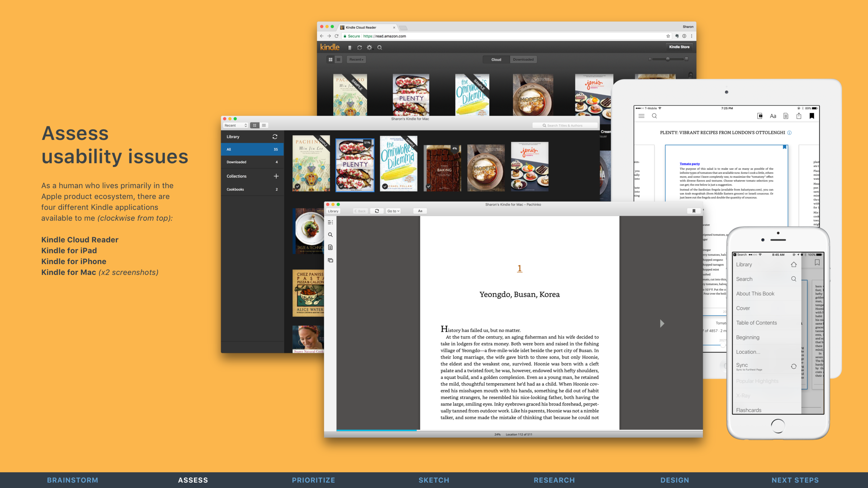Tap the share icon on iPad toolbar

click(x=799, y=116)
